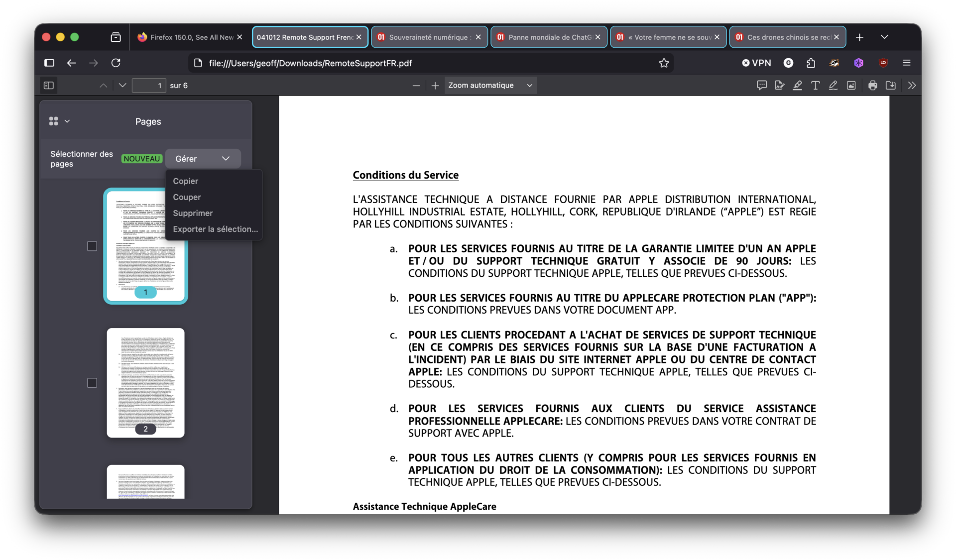The height and width of the screenshot is (560, 956).
Task: Save the PDF document
Action: tap(891, 85)
